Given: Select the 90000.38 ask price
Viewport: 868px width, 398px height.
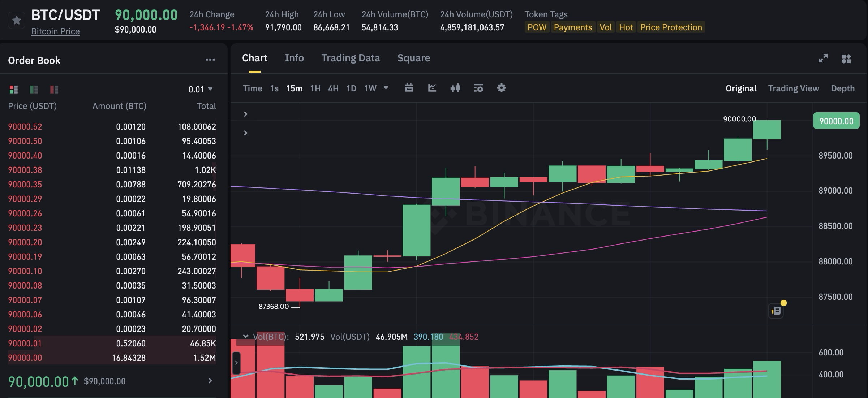Looking at the screenshot, I should coord(25,170).
